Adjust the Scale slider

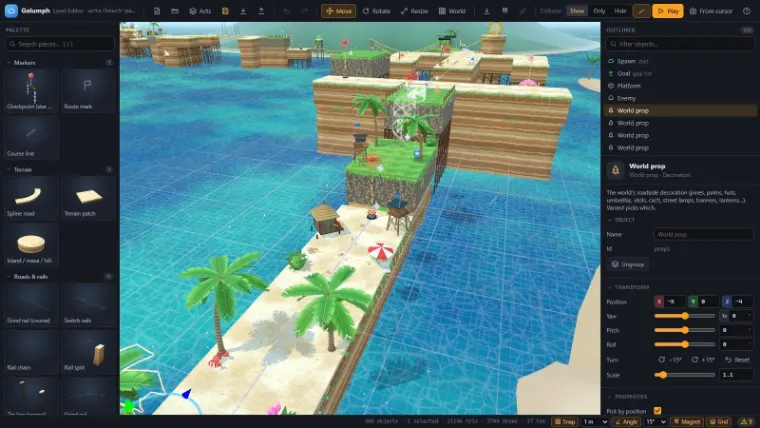coord(684,375)
